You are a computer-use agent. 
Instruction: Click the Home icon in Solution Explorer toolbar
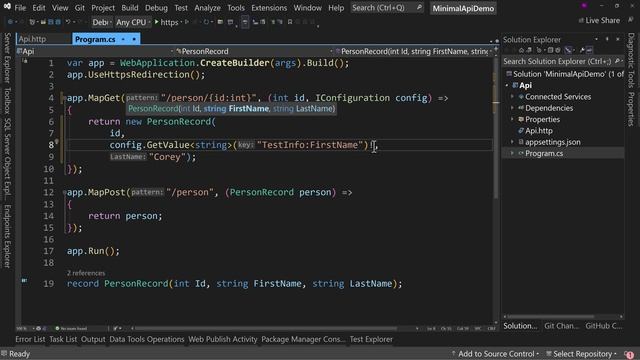click(x=521, y=50)
